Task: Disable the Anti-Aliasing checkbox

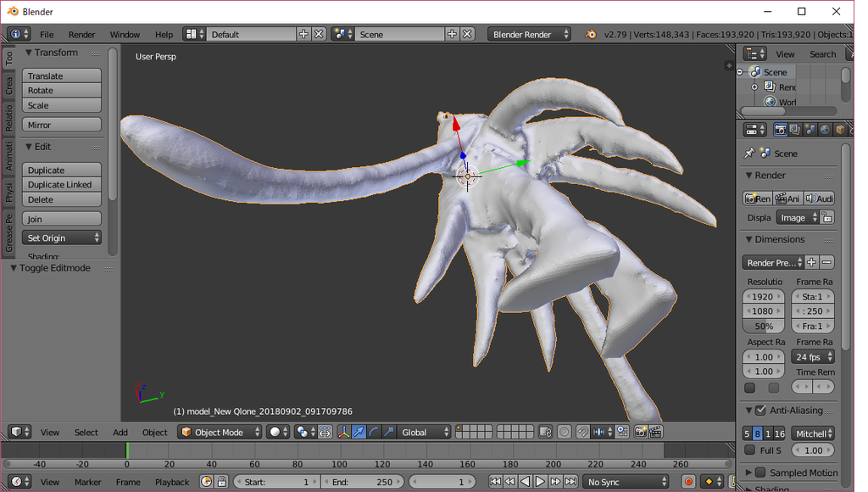Action: click(x=760, y=411)
